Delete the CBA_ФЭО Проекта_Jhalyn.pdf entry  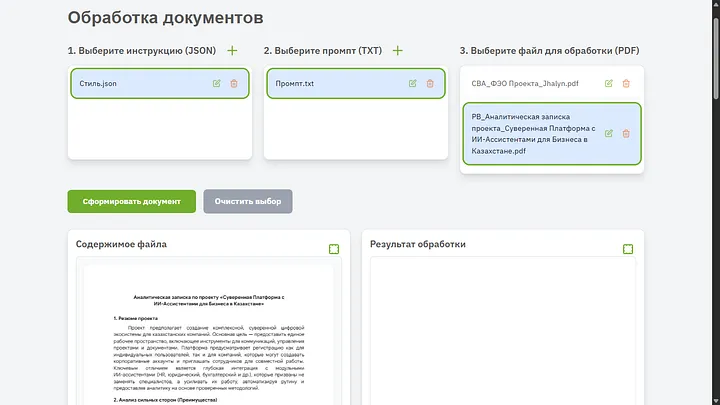[x=626, y=84]
